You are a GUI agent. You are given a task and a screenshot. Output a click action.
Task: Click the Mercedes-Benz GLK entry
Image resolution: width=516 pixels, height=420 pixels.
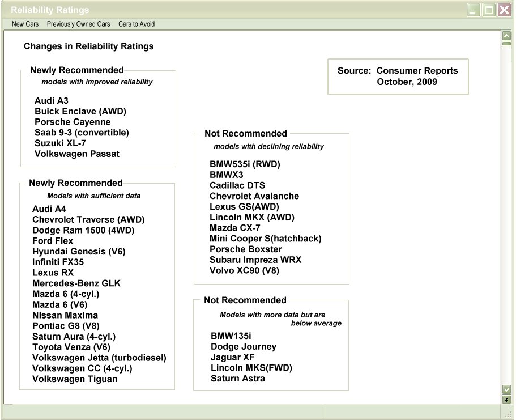[x=76, y=283]
